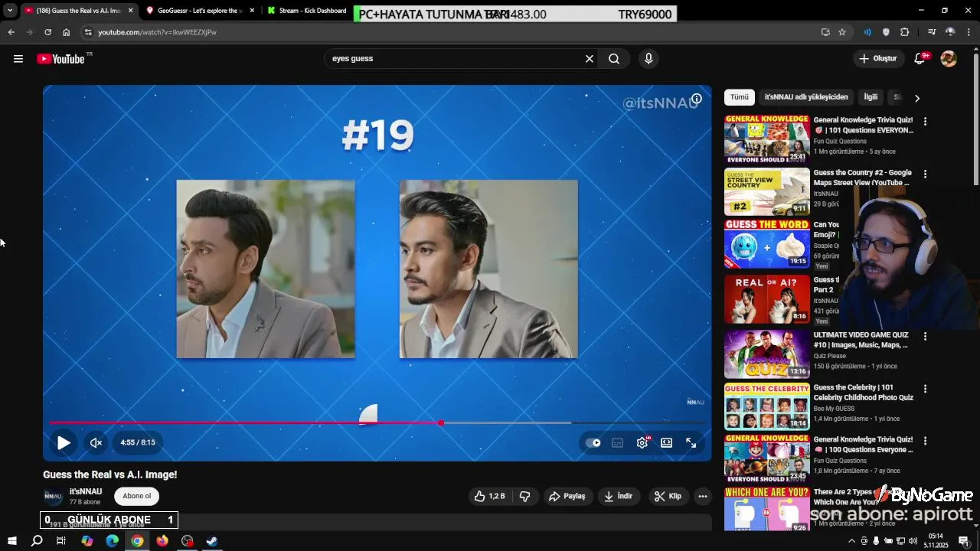Dislike the video with thumbs down

tap(524, 496)
